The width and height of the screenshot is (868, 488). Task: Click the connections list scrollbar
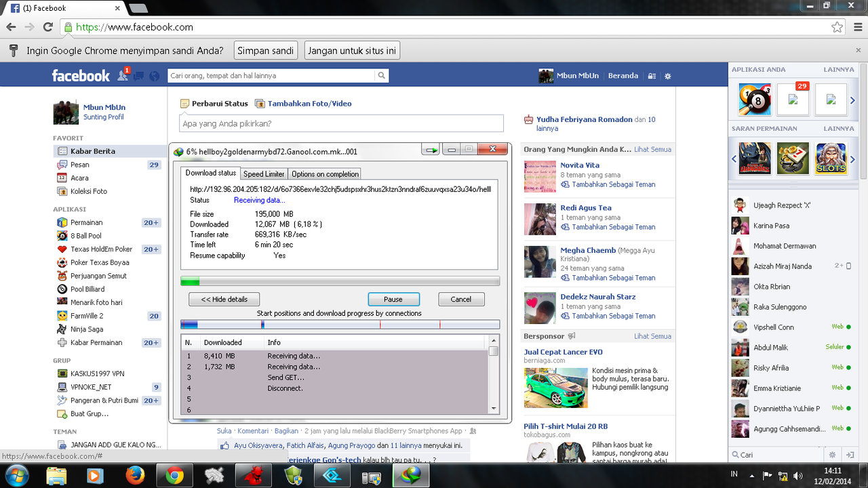coord(494,374)
